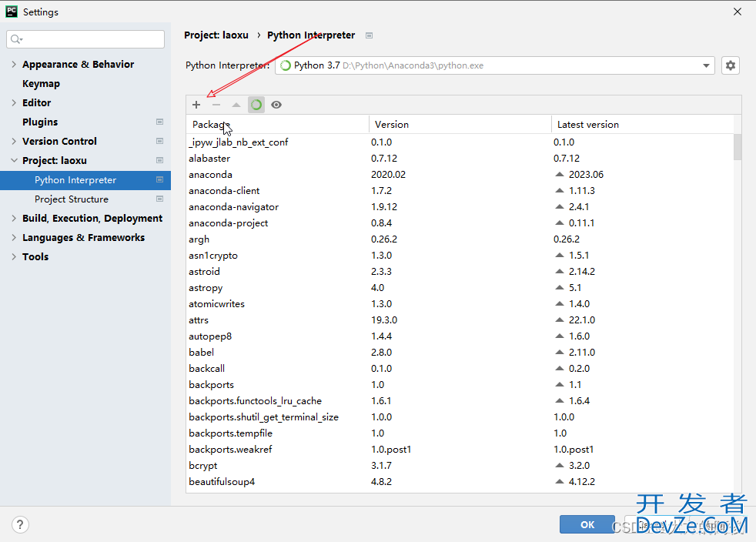
Task: Select the attrs package row
Action: (x=460, y=320)
